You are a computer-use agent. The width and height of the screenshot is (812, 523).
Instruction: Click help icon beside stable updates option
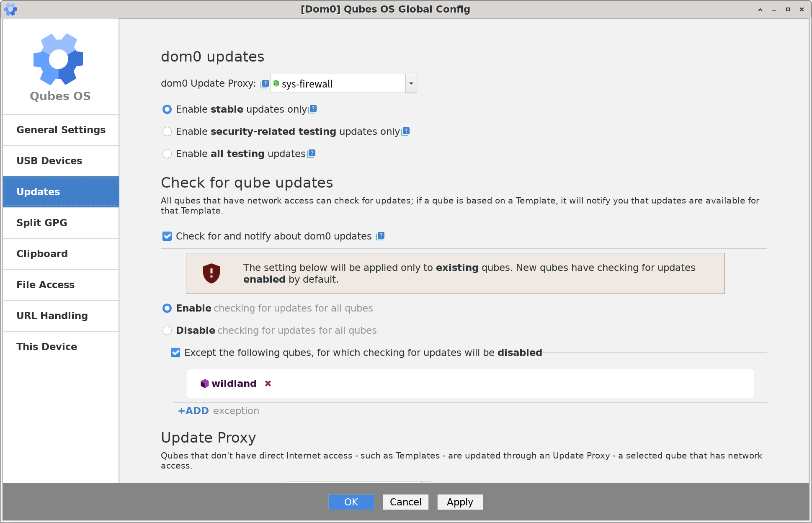(313, 109)
